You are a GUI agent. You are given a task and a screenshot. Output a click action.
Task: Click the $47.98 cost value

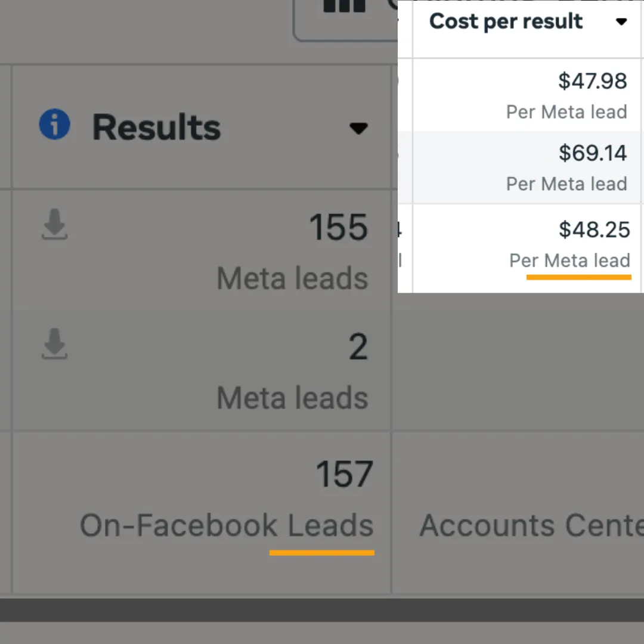click(x=592, y=81)
